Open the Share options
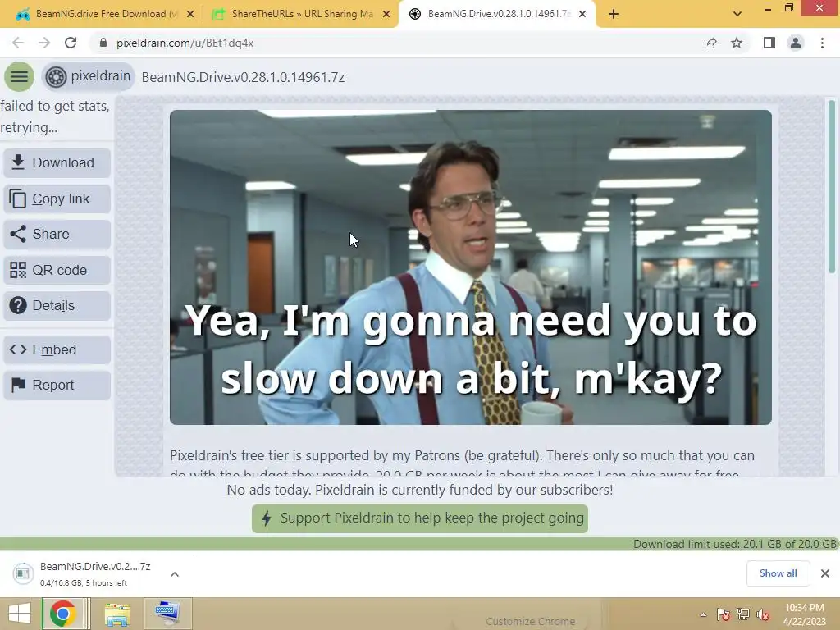The image size is (840, 630). [57, 234]
